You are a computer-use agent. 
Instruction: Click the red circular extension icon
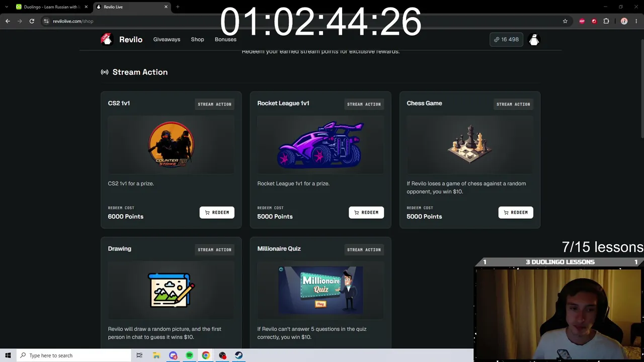pyautogui.click(x=594, y=21)
